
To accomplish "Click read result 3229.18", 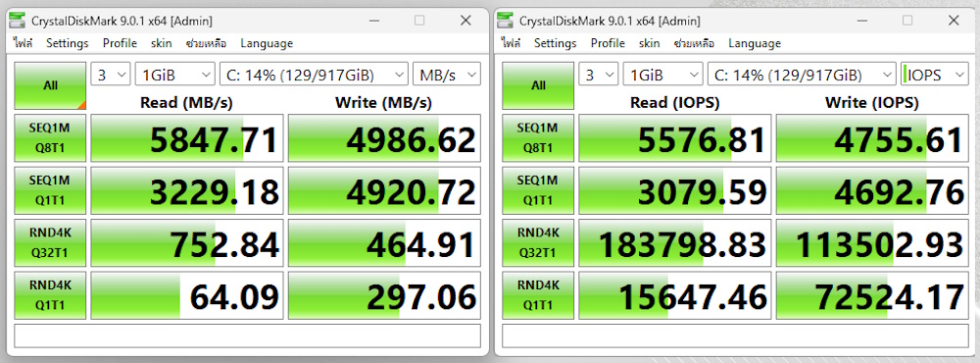I will 187,191.
